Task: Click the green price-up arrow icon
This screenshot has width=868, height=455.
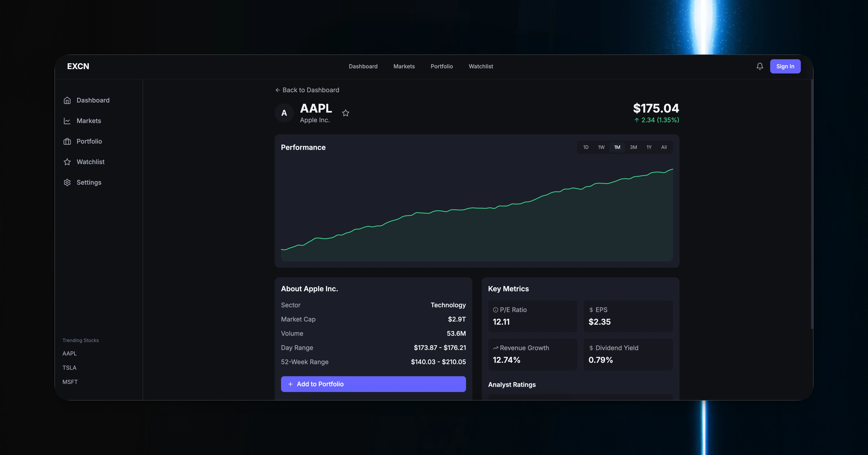Action: click(x=637, y=120)
